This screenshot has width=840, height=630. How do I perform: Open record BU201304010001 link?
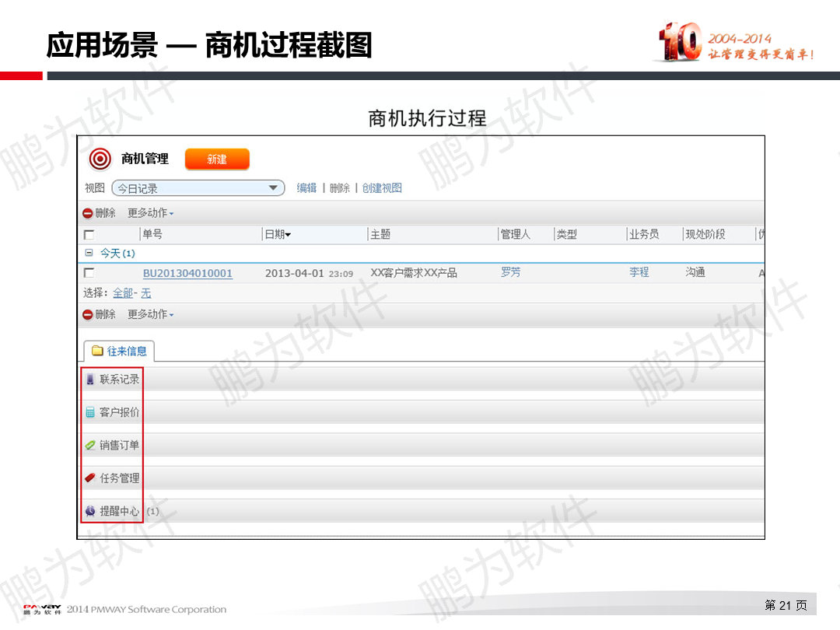point(187,273)
